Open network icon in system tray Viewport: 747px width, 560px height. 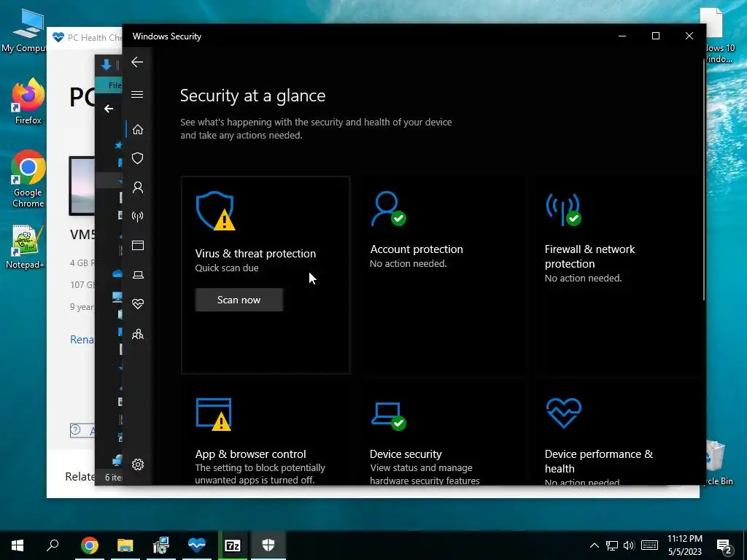pos(612,545)
